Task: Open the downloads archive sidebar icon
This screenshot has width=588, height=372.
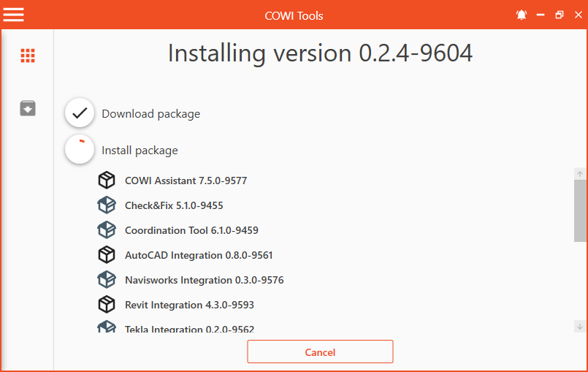Action: coord(28,109)
